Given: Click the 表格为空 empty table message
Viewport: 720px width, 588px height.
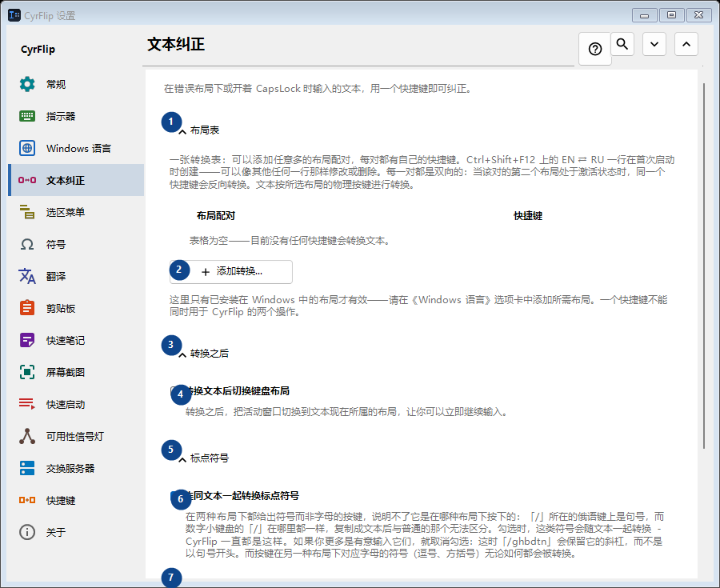Looking at the screenshot, I should (290, 241).
